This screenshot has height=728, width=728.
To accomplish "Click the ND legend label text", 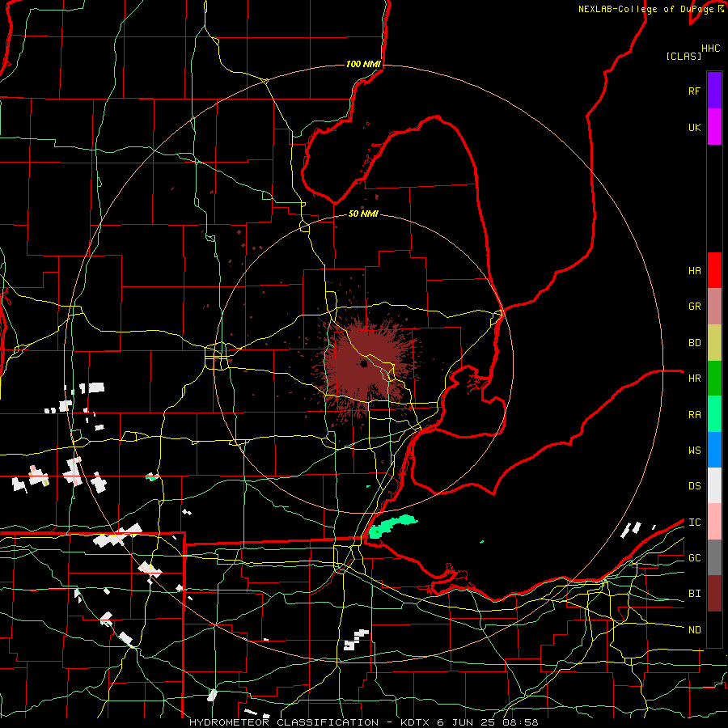I will [694, 630].
